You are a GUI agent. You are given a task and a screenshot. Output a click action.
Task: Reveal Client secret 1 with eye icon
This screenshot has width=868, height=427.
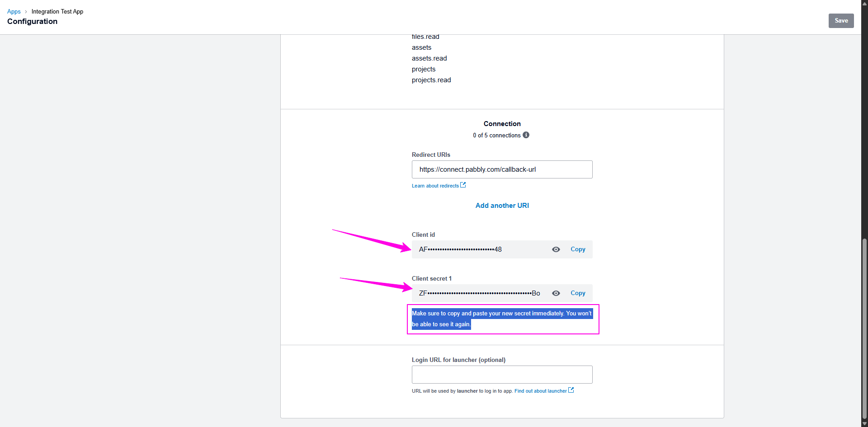pos(556,293)
